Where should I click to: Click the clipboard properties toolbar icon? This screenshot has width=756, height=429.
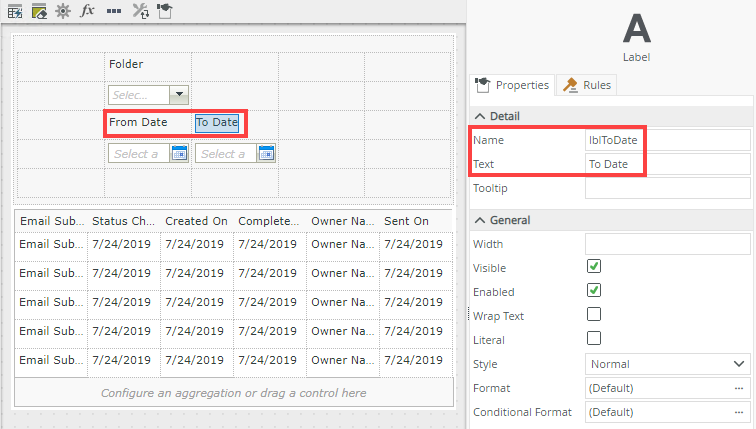[x=164, y=11]
